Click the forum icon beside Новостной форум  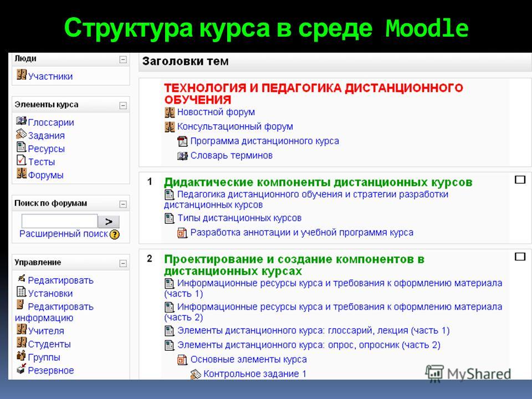(170, 112)
